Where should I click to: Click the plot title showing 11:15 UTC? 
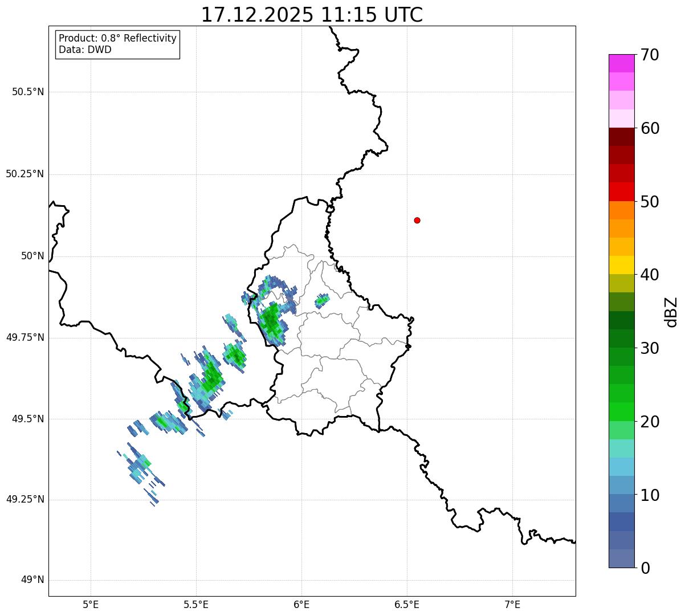[x=312, y=15]
